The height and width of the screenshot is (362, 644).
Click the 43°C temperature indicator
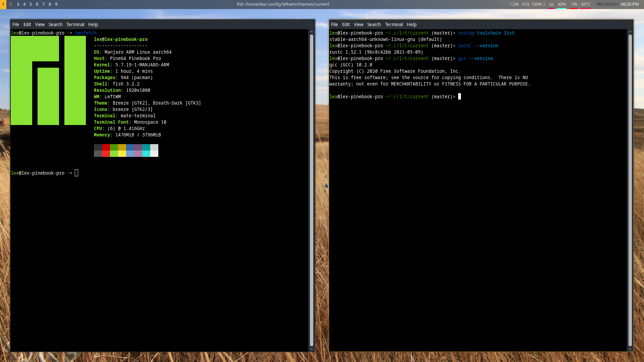(586, 4)
